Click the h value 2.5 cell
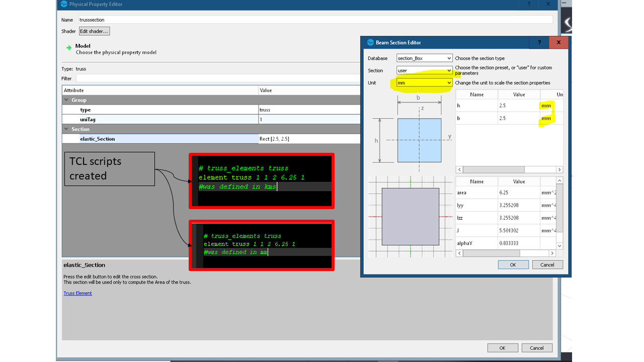This screenshot has height=362, width=644. click(x=519, y=106)
